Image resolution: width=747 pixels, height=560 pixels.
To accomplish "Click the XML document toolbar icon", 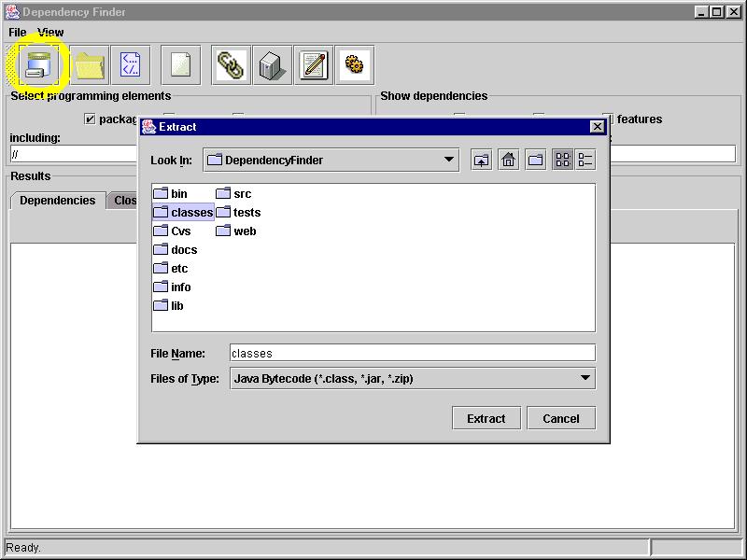I will click(131, 65).
